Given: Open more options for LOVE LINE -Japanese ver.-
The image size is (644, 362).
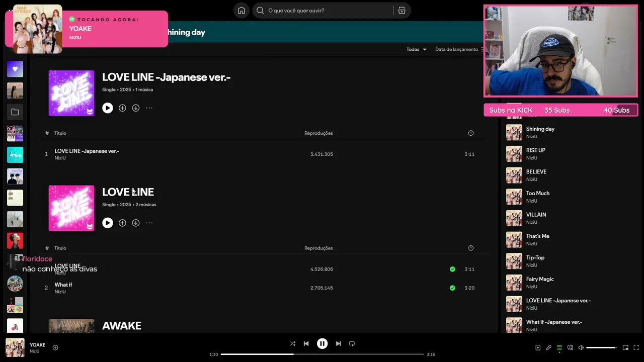Looking at the screenshot, I should click(149, 108).
